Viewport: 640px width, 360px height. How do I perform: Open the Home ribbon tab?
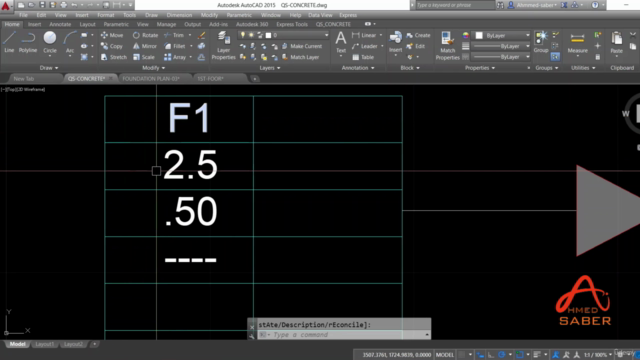(x=12, y=24)
